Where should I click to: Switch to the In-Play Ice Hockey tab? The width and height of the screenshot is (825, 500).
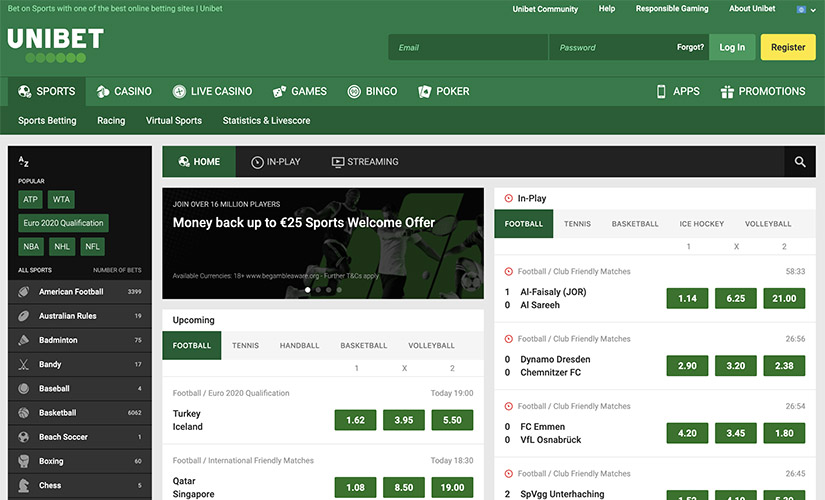(701, 224)
